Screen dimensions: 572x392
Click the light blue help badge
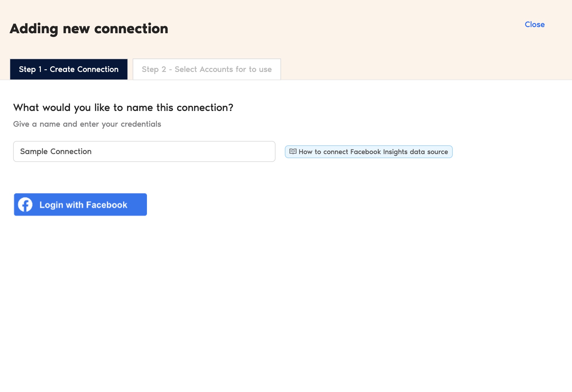click(369, 152)
